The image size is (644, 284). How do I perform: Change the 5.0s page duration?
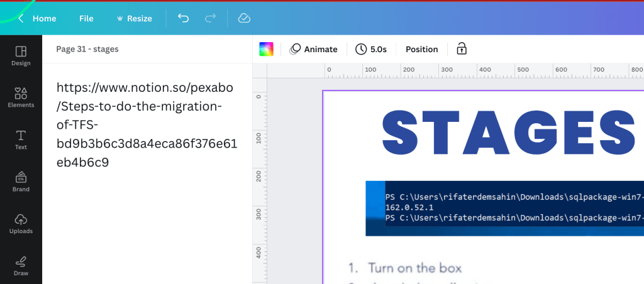[371, 49]
